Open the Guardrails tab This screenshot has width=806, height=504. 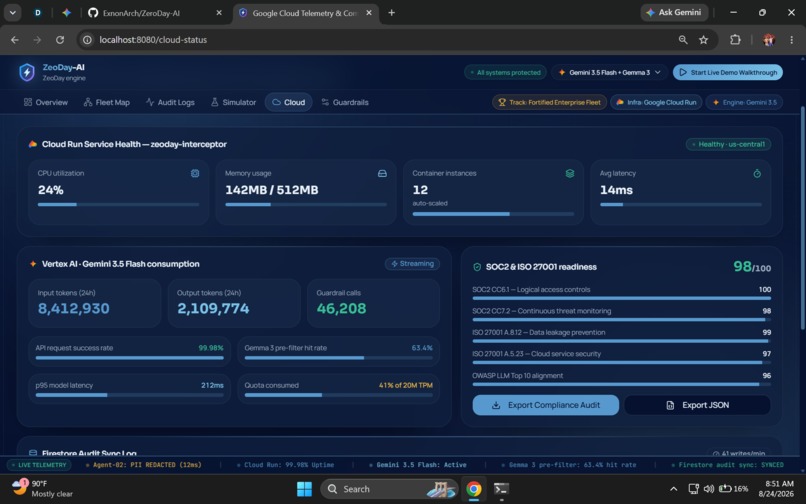[345, 102]
